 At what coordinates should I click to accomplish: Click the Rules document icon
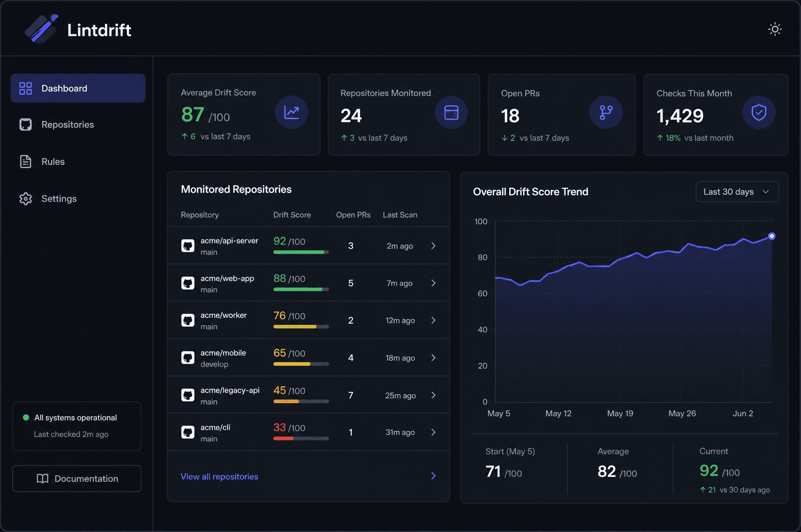tap(26, 162)
